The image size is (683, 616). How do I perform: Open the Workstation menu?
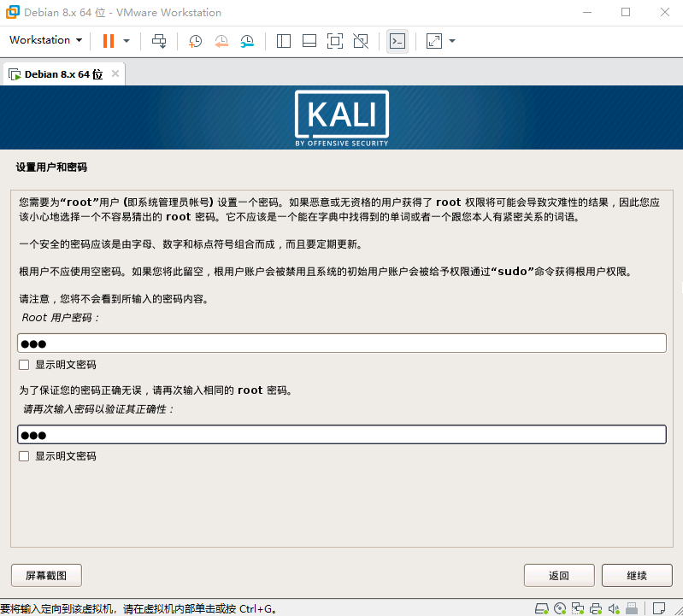tap(46, 40)
